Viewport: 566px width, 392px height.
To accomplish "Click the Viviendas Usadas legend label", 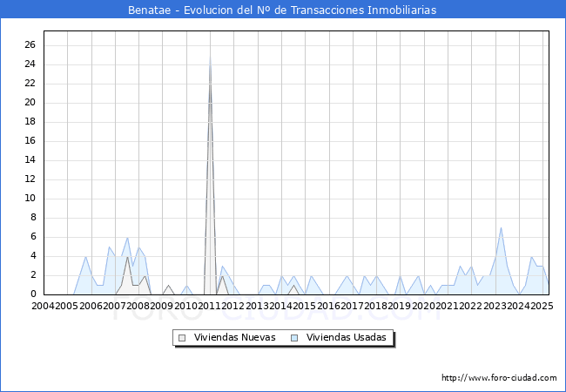I will coord(347,337).
